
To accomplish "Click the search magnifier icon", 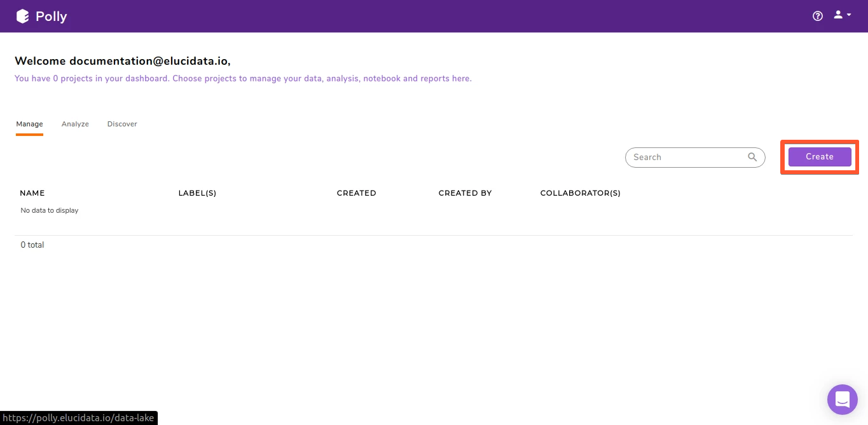I will pyautogui.click(x=752, y=157).
